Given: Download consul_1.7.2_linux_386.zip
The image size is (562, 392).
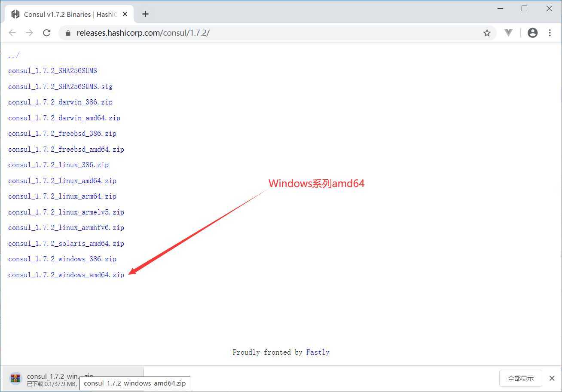Looking at the screenshot, I should (58, 165).
